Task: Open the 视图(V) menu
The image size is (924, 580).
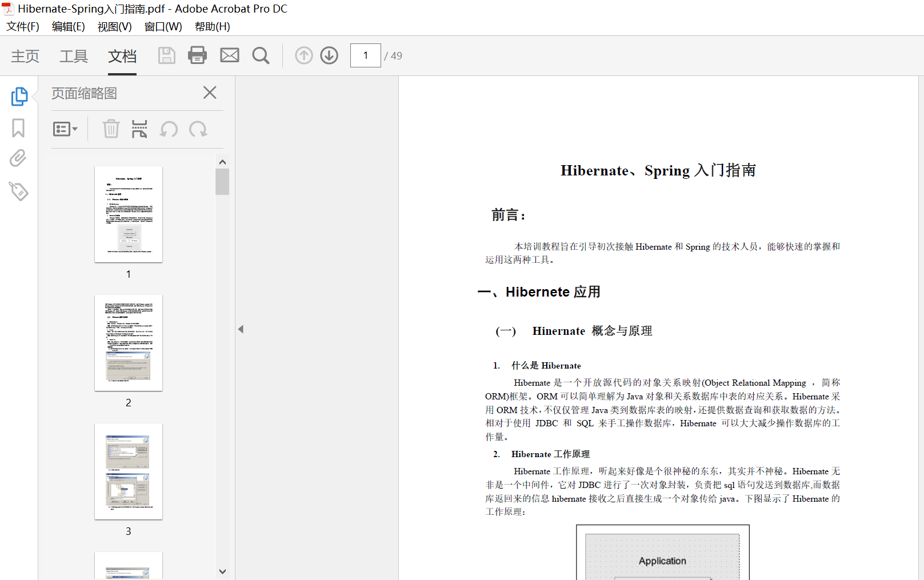Action: (114, 27)
